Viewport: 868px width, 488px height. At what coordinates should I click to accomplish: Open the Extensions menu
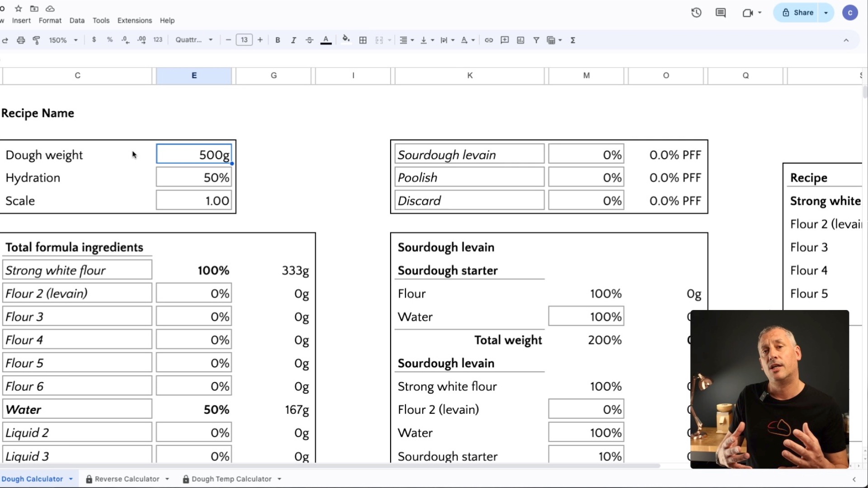(134, 20)
